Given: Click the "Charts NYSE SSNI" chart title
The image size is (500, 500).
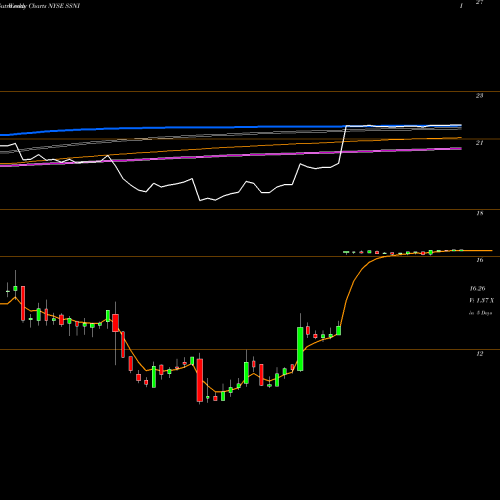Looking at the screenshot, I should (x=54, y=6).
